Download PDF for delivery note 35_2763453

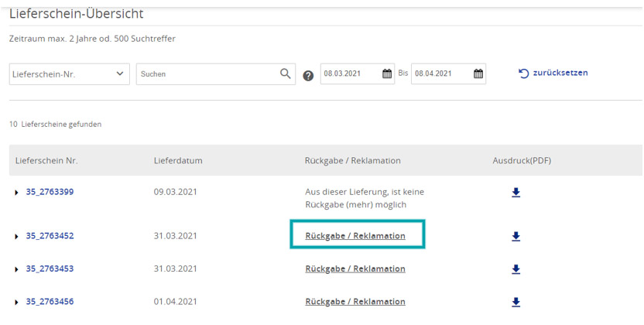point(516,269)
